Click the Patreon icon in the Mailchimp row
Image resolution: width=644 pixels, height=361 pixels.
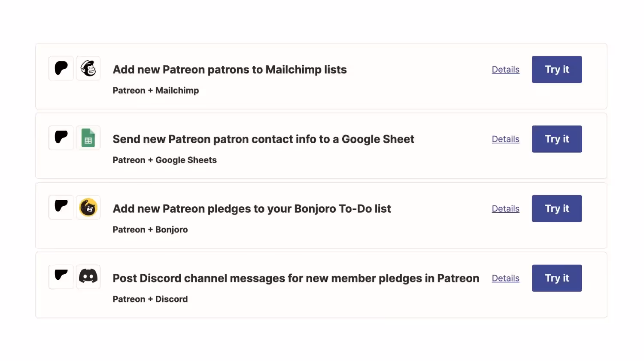(x=61, y=68)
